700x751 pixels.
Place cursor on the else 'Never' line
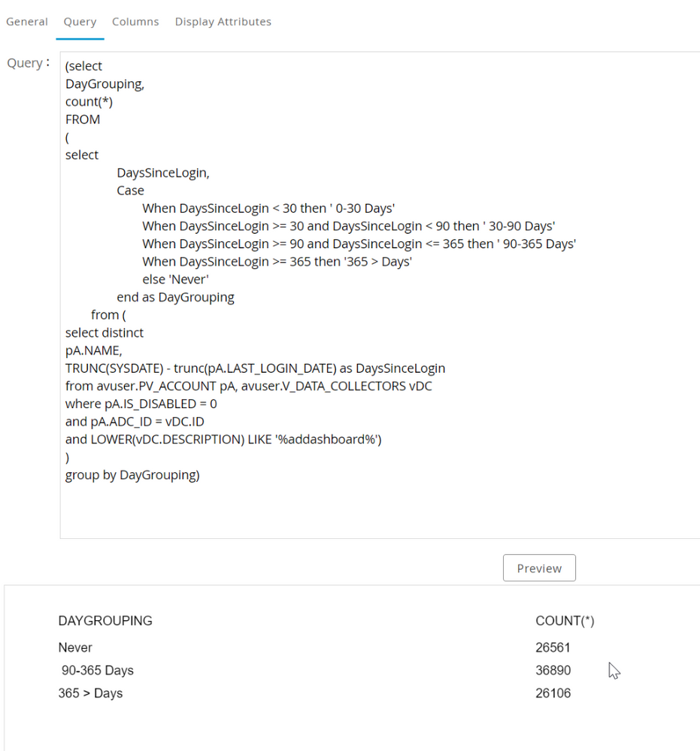(x=175, y=280)
